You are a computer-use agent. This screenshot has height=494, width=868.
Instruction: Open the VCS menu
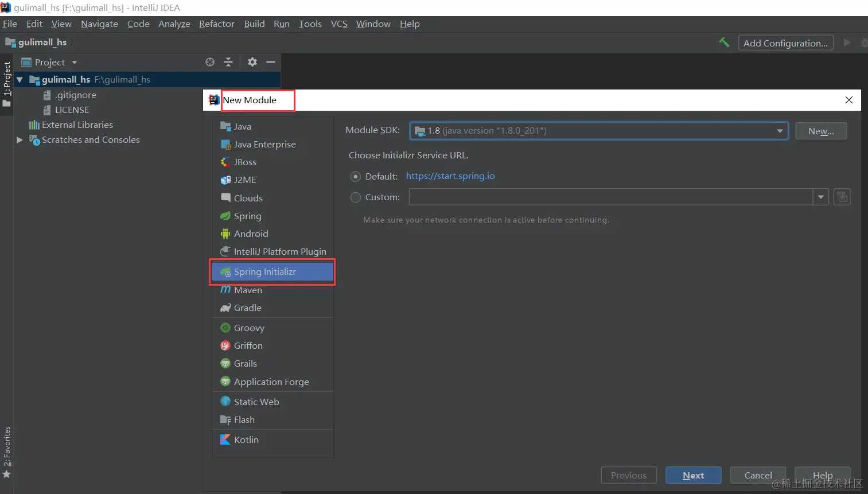click(339, 24)
